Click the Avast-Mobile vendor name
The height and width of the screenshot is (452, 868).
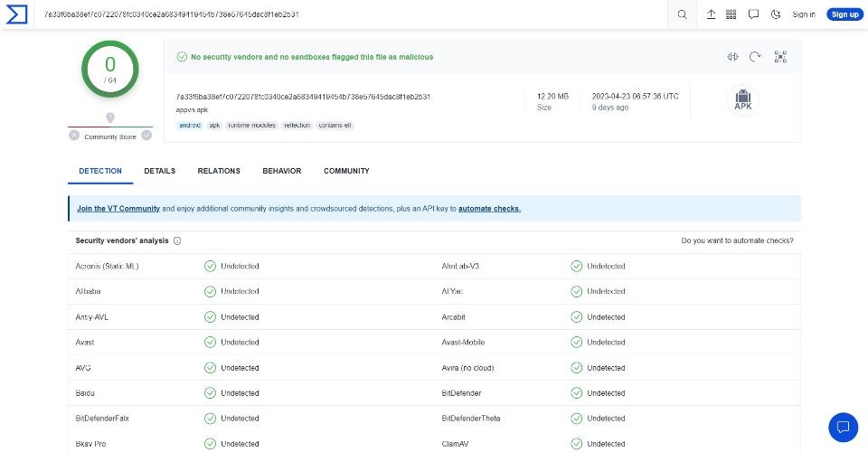coord(463,343)
